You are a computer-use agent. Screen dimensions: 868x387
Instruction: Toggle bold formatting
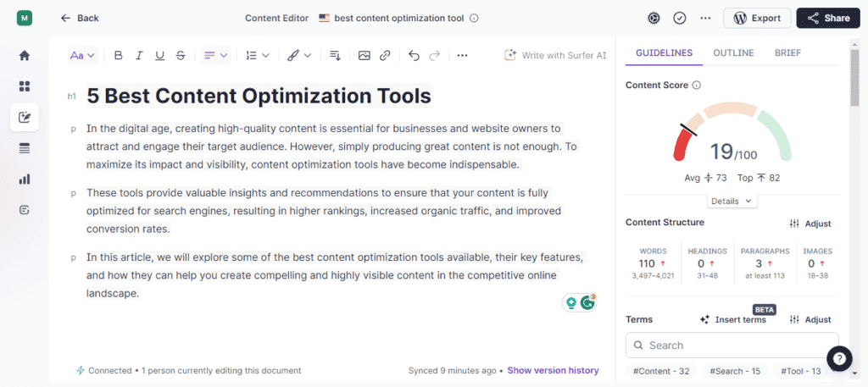(118, 55)
